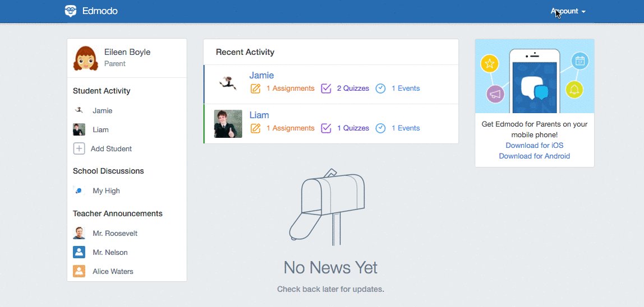Click the Add Student label
This screenshot has height=307, width=644.
[x=111, y=148]
